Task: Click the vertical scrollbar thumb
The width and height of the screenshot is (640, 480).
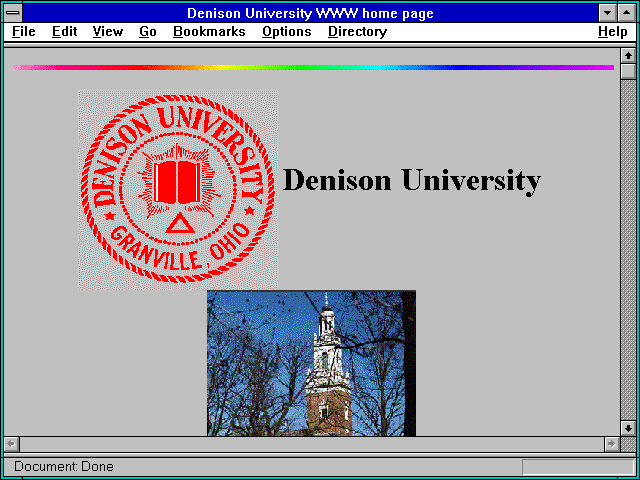Action: coord(628,71)
